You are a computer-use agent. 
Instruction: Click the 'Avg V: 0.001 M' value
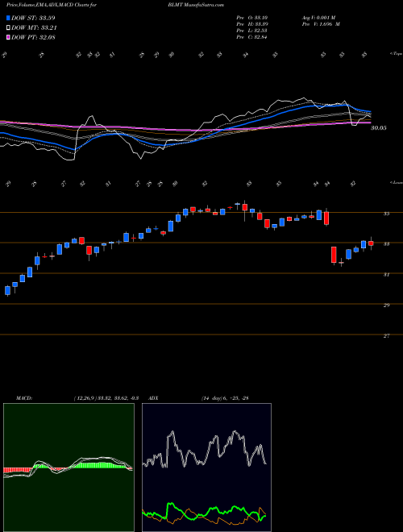pyautogui.click(x=320, y=18)
